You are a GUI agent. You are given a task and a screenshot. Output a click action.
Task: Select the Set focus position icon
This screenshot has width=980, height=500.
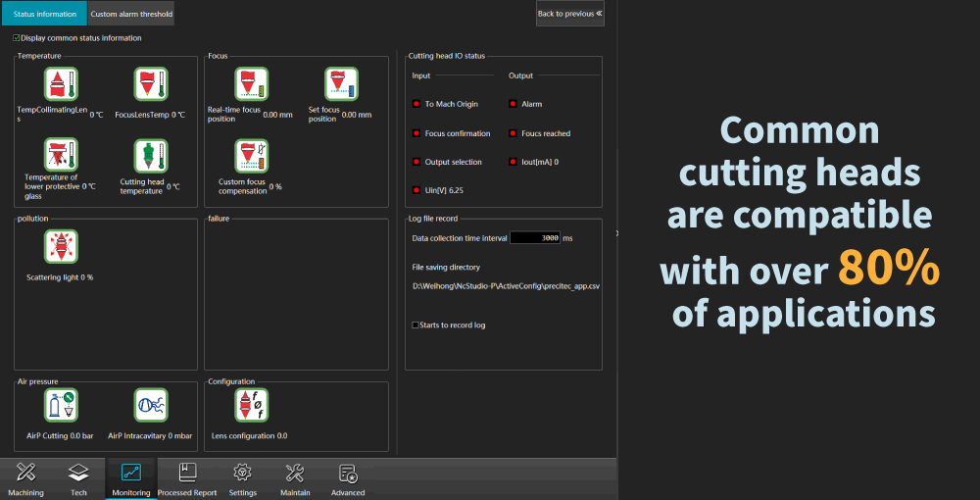[x=340, y=85]
